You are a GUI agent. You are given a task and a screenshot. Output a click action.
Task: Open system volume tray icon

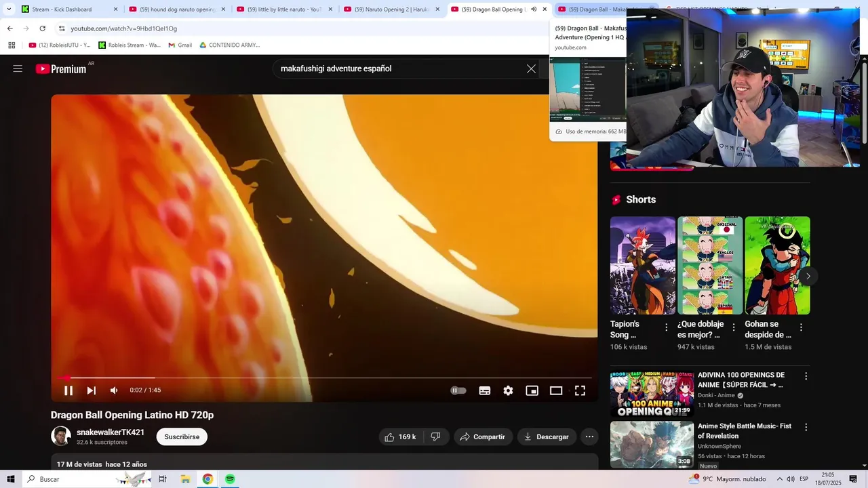point(791,479)
